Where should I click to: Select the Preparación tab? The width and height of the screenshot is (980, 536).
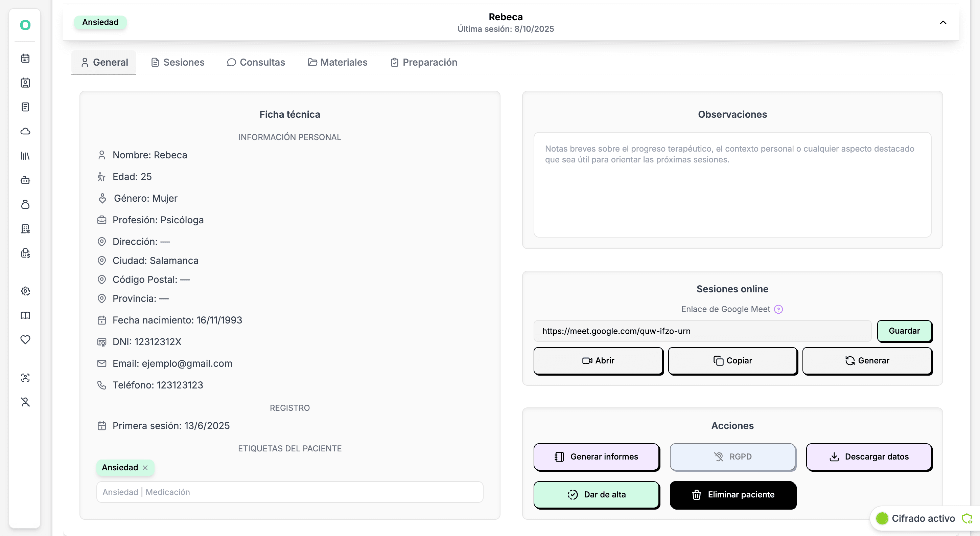click(424, 62)
